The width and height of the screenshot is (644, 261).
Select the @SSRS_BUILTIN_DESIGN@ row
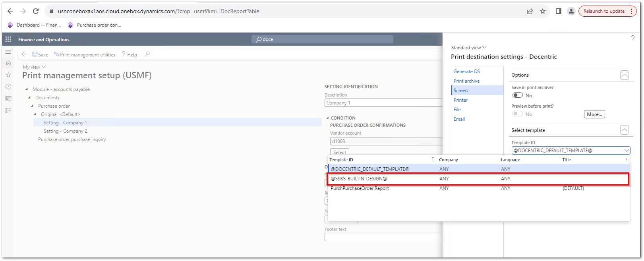[479, 179]
